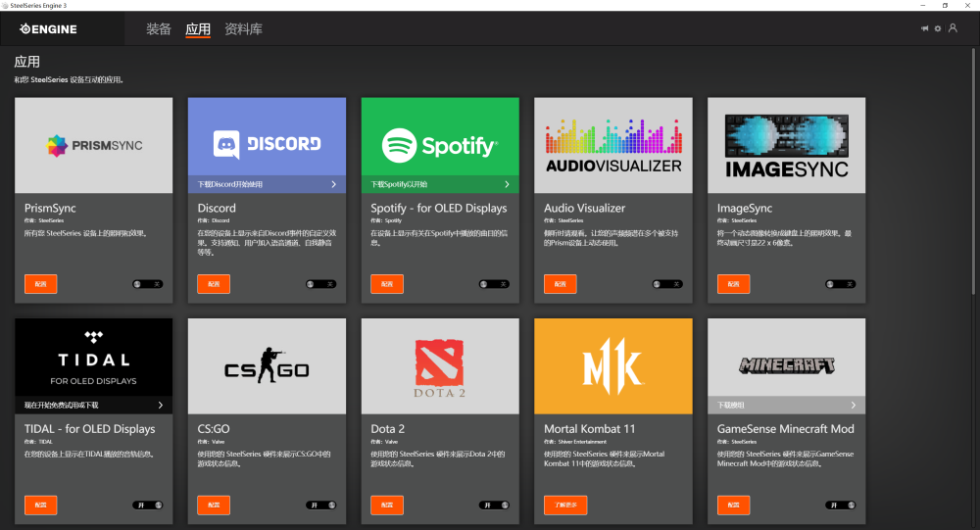Configure the ImageSync app
This screenshot has width=980, height=530.
tap(733, 284)
